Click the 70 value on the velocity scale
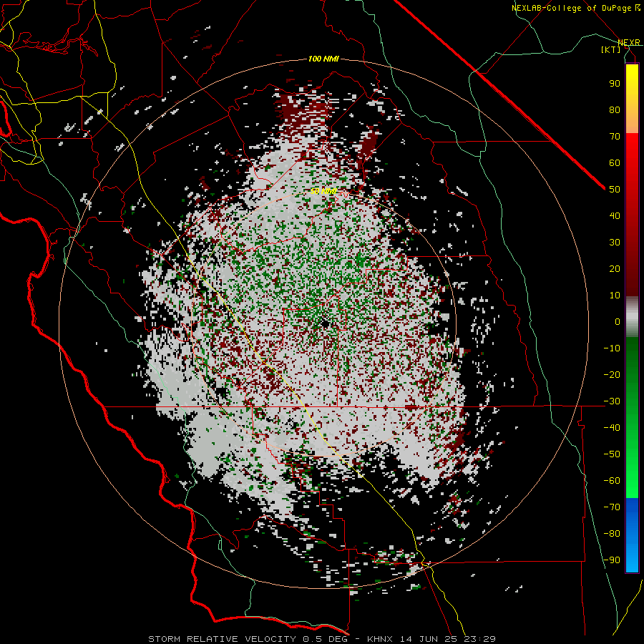Viewport: 644px width, 644px height. coord(615,137)
